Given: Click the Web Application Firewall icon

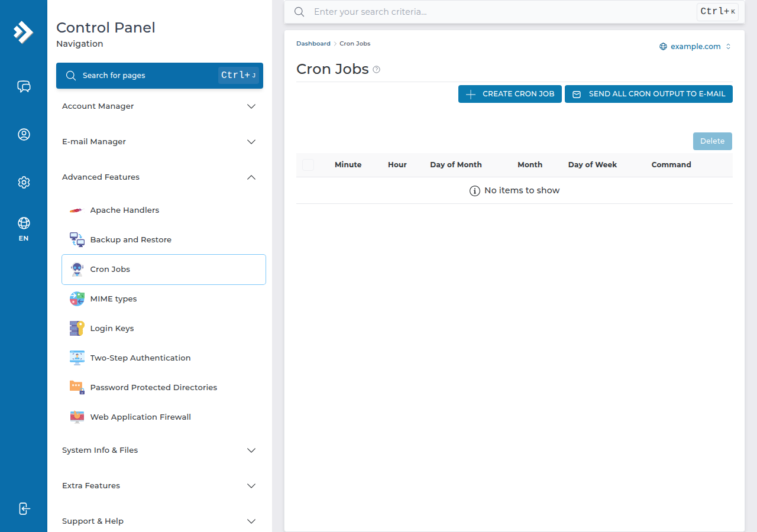Looking at the screenshot, I should pos(77,417).
